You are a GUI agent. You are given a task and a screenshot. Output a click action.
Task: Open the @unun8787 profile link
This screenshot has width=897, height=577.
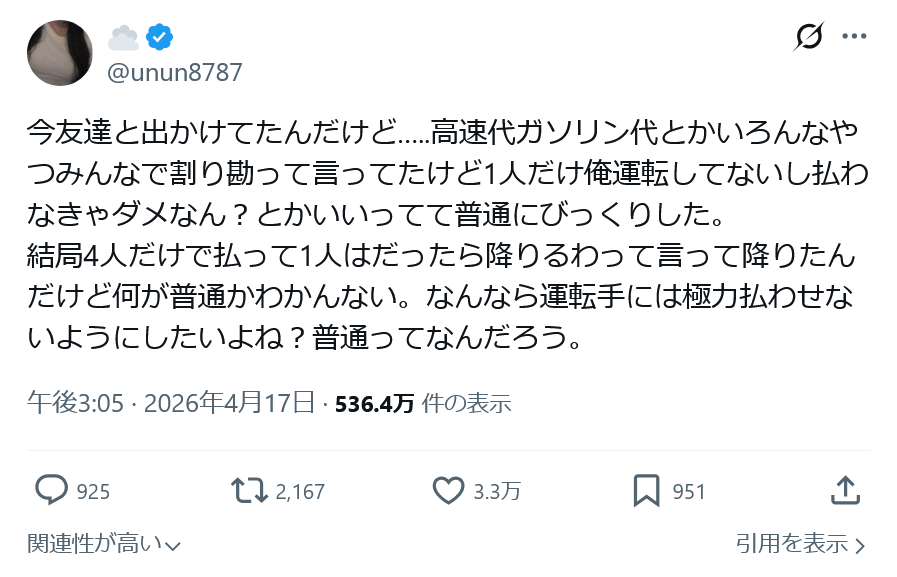(175, 72)
